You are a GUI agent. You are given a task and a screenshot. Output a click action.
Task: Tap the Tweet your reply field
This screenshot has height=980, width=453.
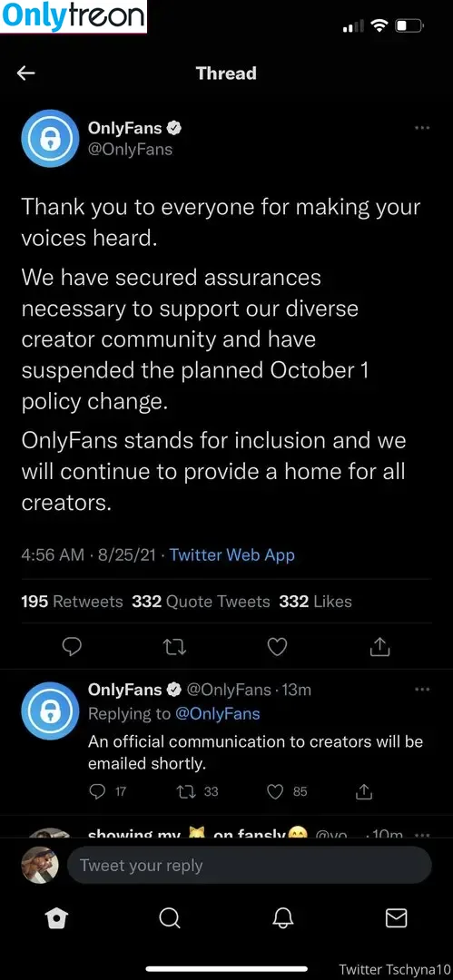tap(249, 866)
